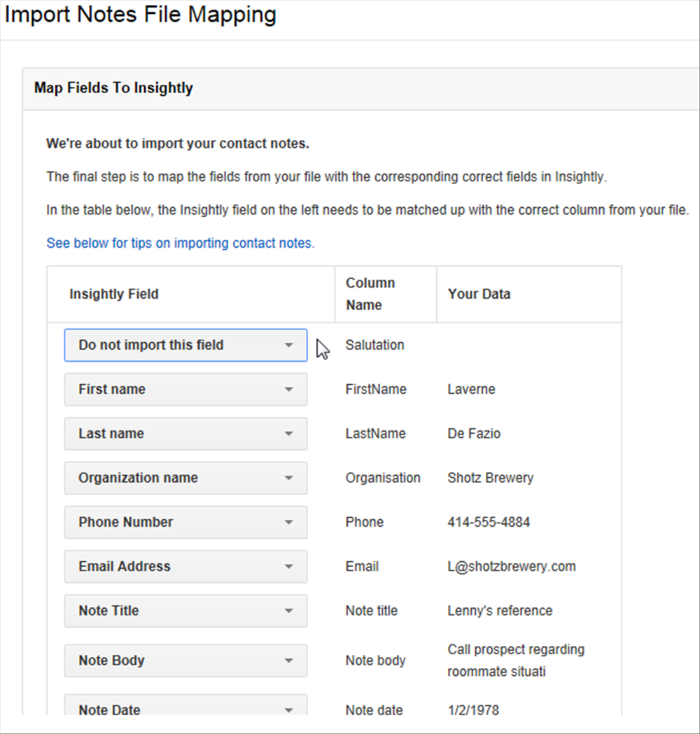Expand the Phone Number dropdown
The image size is (700, 734).
(x=185, y=522)
